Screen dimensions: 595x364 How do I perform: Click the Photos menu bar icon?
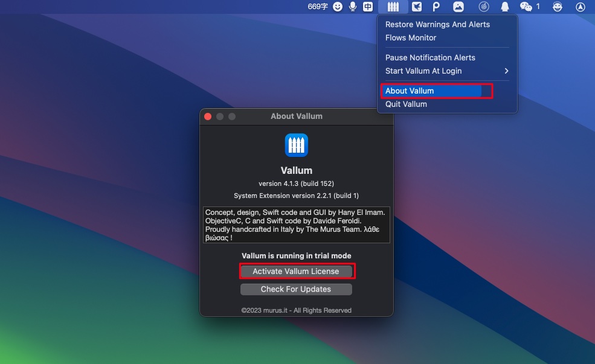tap(458, 7)
